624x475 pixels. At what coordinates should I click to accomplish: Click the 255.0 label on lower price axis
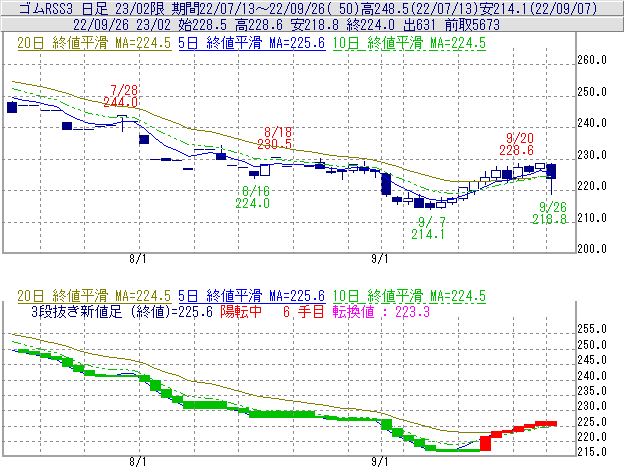pyautogui.click(x=592, y=329)
